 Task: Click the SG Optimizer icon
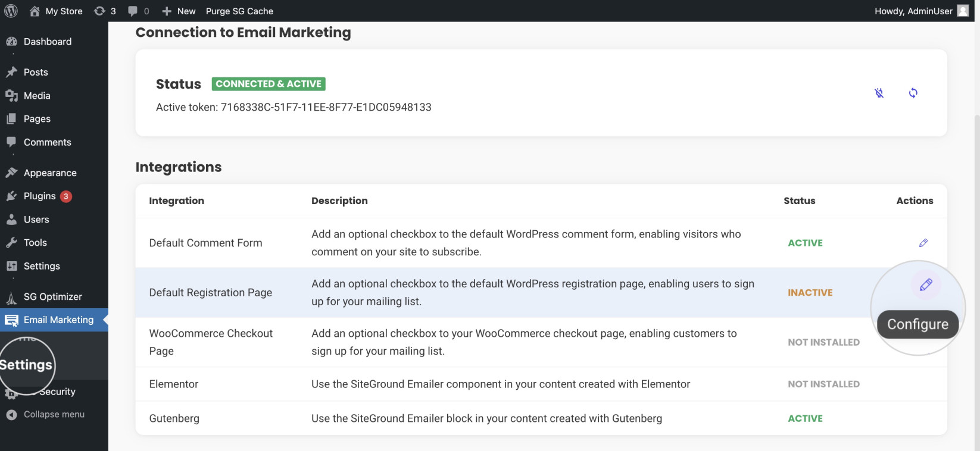[x=11, y=297]
